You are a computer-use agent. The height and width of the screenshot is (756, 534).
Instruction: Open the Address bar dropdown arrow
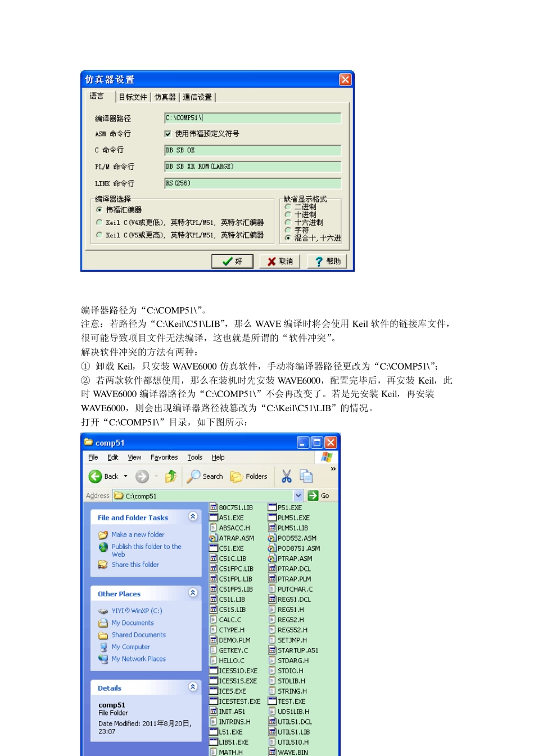tap(298, 496)
